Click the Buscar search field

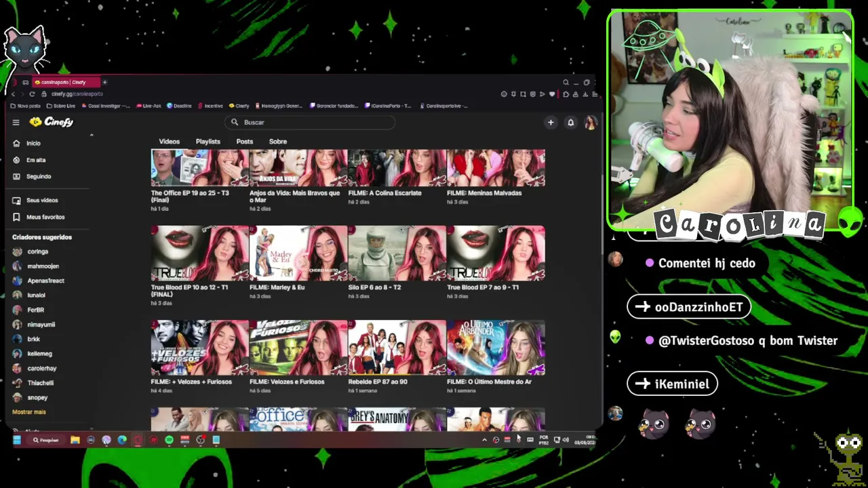point(310,123)
